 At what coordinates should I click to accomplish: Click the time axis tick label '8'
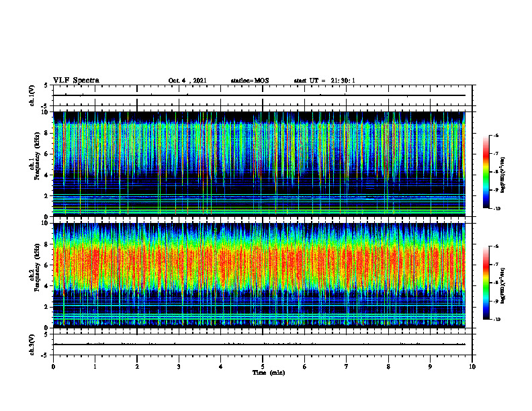[x=388, y=367]
